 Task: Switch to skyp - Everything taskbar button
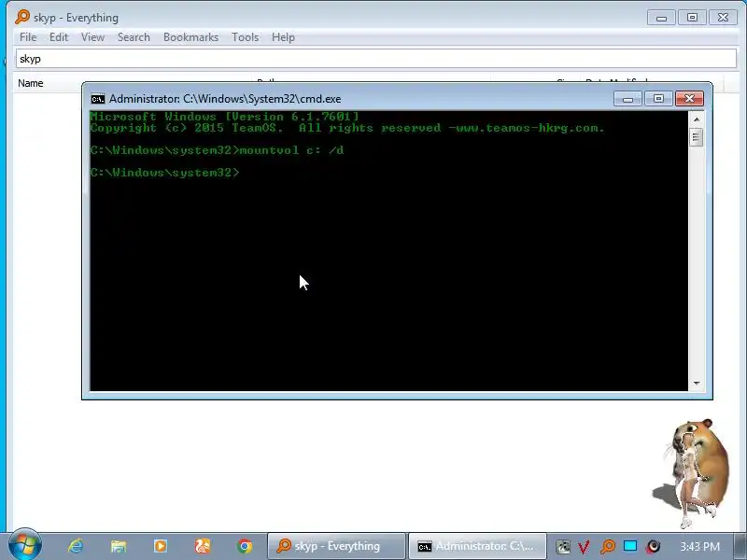[336, 546]
